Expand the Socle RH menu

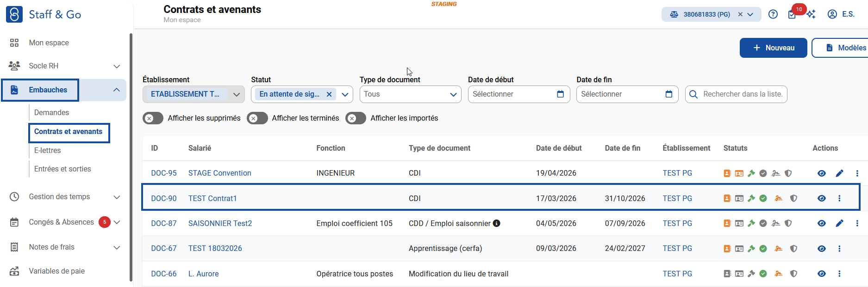click(x=117, y=66)
